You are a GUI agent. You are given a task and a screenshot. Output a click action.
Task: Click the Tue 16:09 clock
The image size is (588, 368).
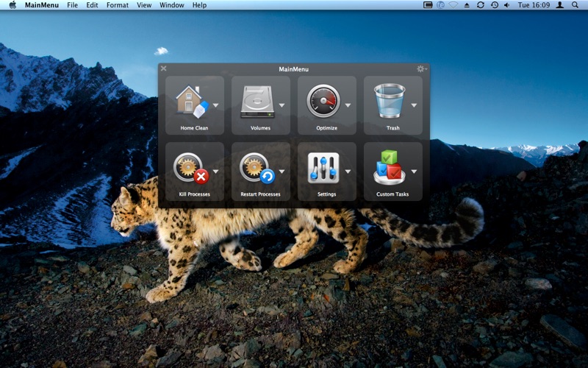pyautogui.click(x=534, y=5)
